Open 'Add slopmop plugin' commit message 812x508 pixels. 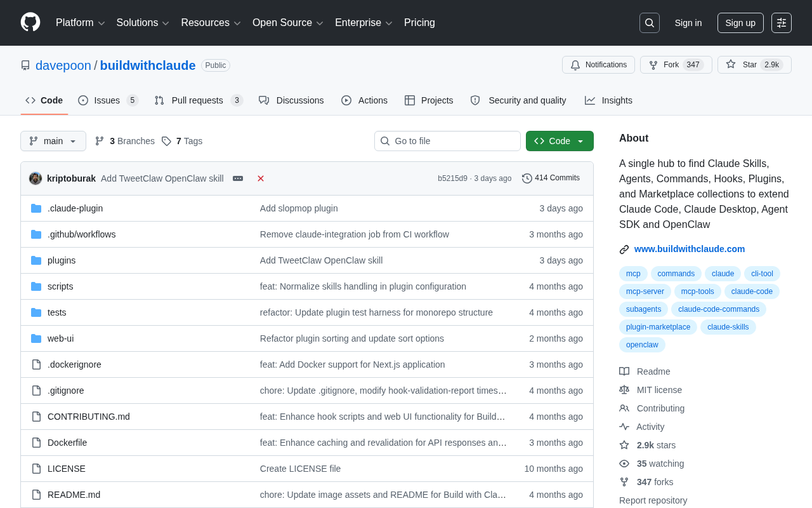299,208
